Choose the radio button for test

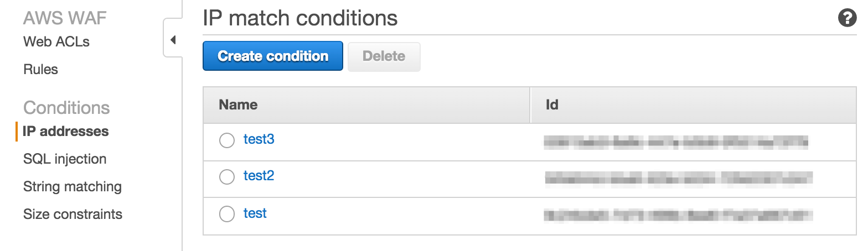pyautogui.click(x=227, y=214)
